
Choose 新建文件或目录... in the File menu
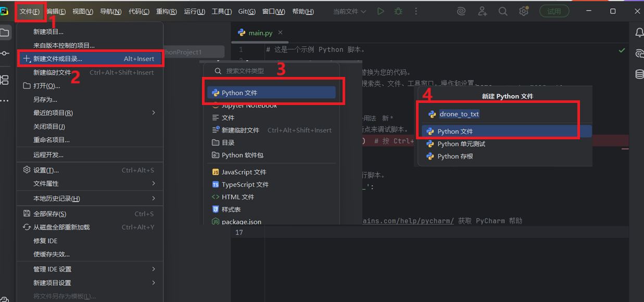pos(90,59)
